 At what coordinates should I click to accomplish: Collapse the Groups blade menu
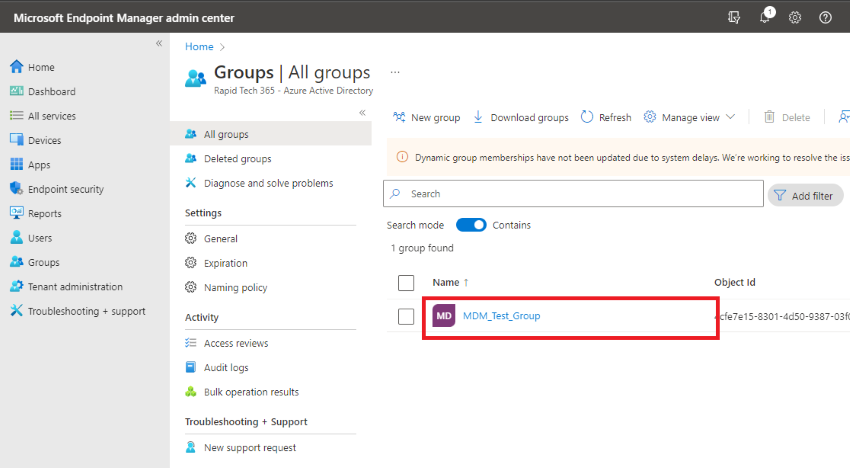[362, 113]
